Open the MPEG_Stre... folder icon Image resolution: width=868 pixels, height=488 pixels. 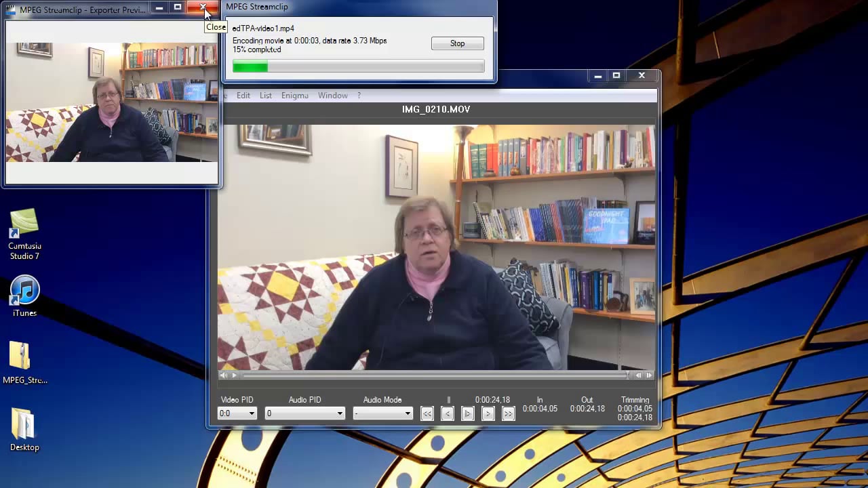coord(24,363)
